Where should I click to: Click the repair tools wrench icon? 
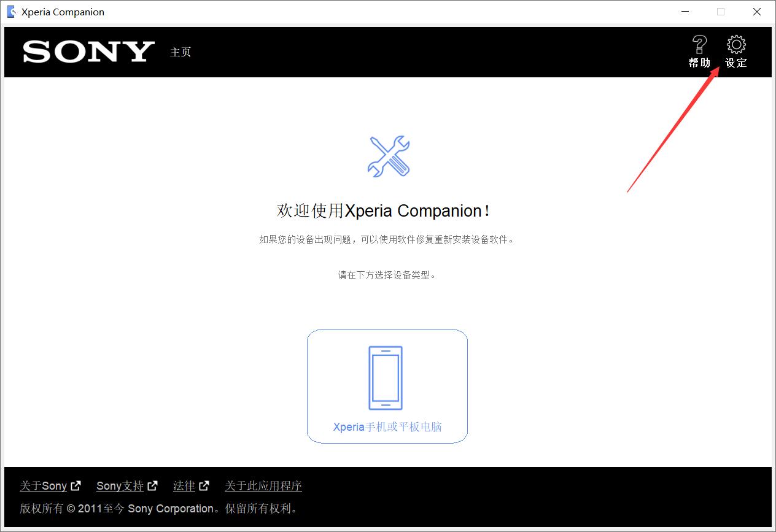click(x=388, y=156)
